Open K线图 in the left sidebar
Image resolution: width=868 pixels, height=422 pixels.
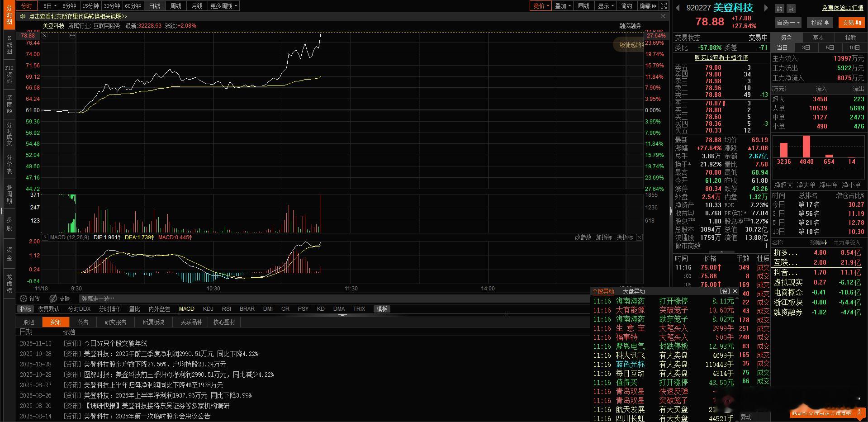tap(9, 45)
